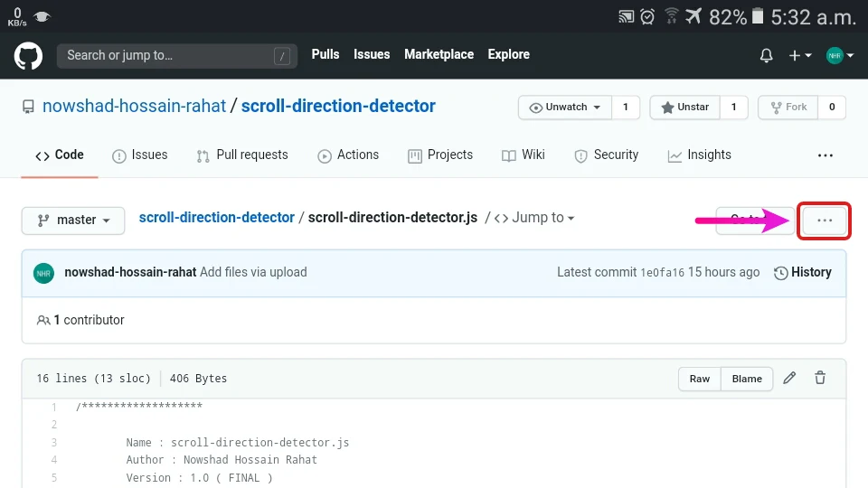Viewport: 868px width, 488px height.
Task: Open the Pull requests tab
Action: (x=241, y=155)
